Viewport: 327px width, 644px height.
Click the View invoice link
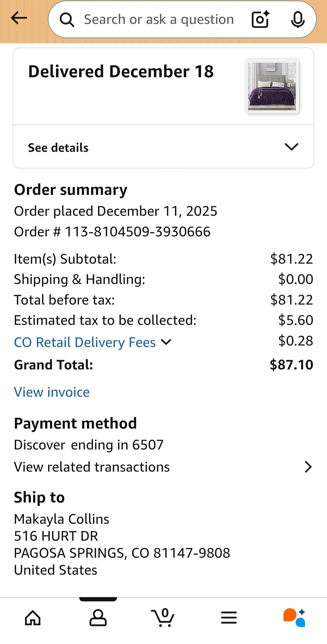pos(52,392)
